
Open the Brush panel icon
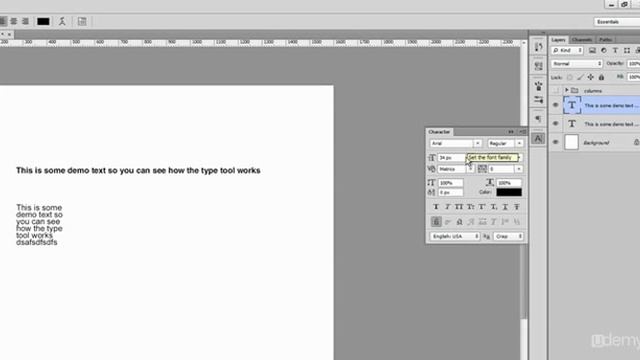[539, 86]
